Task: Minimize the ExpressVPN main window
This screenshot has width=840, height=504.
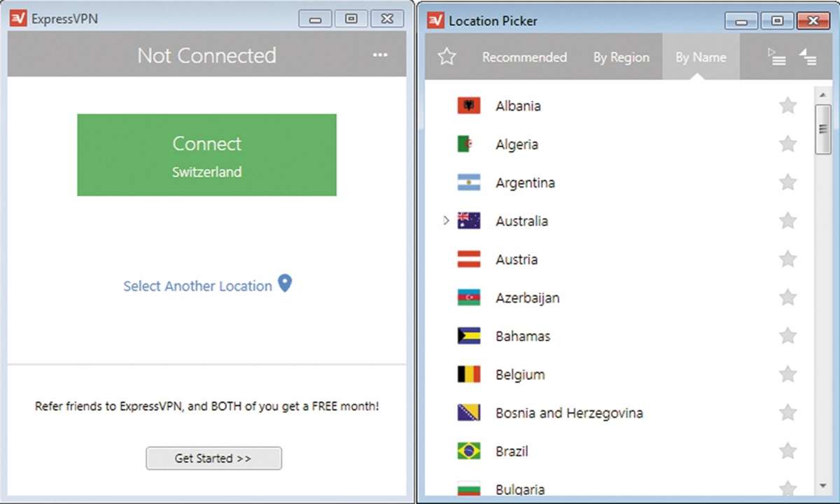Action: (316, 19)
